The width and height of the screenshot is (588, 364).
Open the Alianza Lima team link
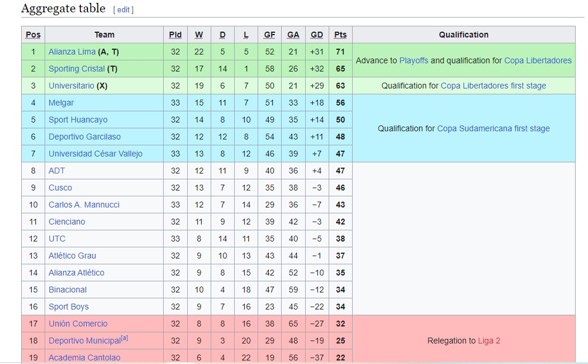tap(72, 52)
